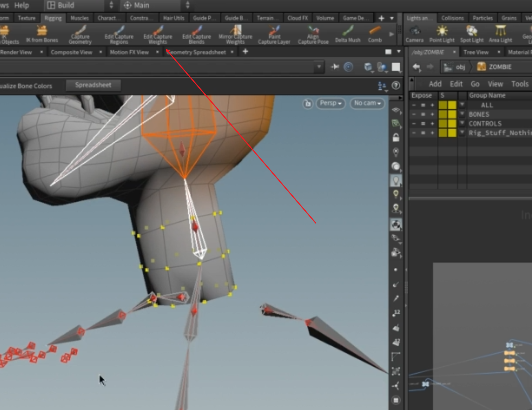Add a Point Light from the shelf
The width and height of the screenshot is (532, 410).
coord(442,34)
